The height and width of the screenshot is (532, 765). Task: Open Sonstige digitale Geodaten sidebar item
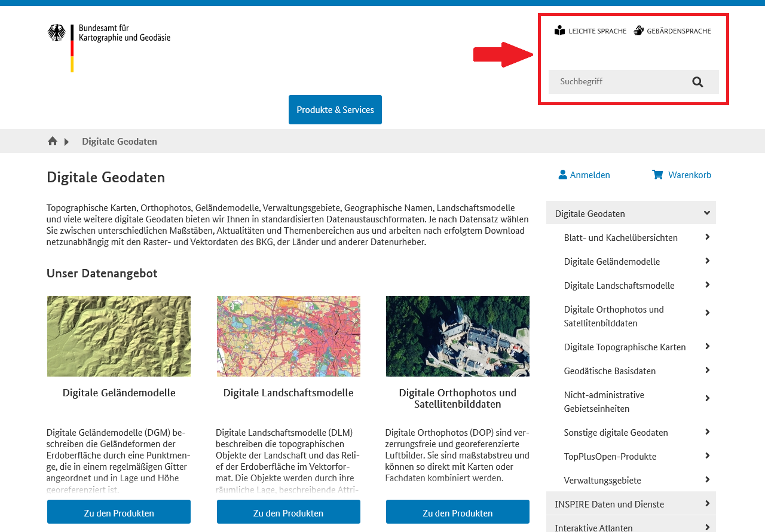(x=616, y=432)
